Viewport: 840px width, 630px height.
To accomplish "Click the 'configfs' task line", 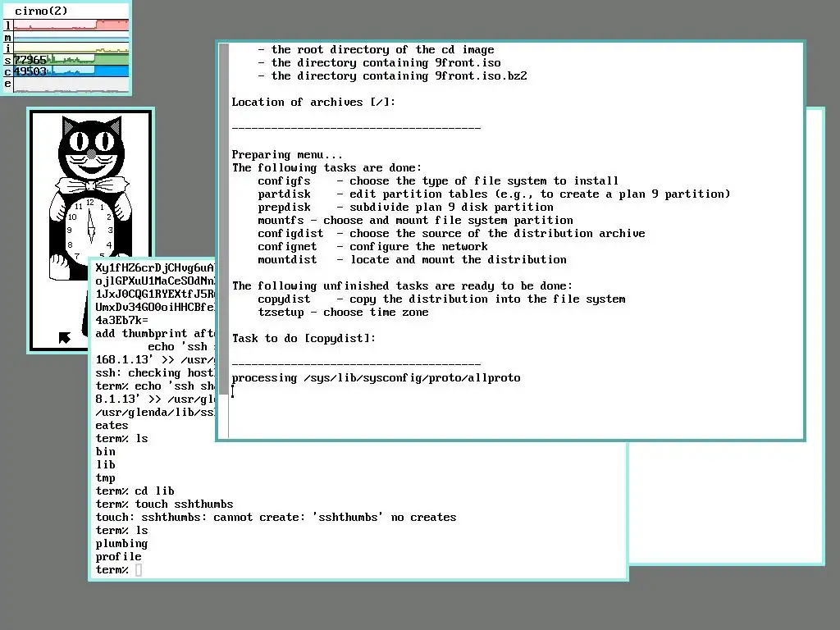I will click(438, 181).
